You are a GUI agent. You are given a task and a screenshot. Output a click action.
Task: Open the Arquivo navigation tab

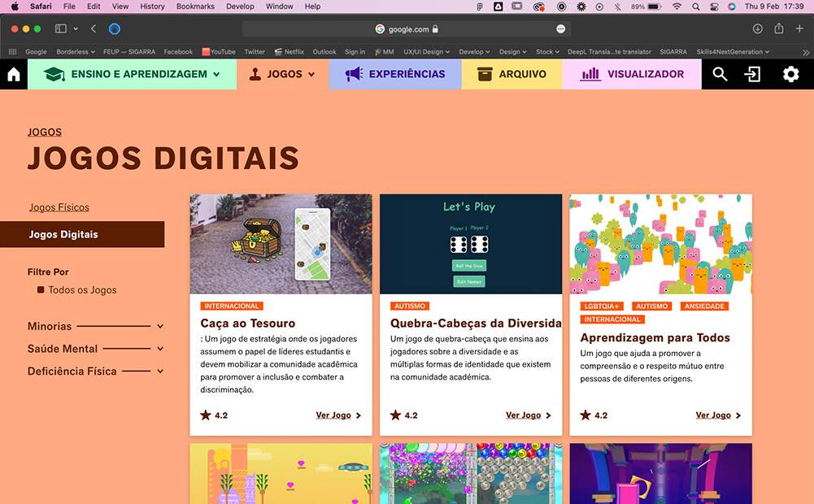tap(511, 75)
